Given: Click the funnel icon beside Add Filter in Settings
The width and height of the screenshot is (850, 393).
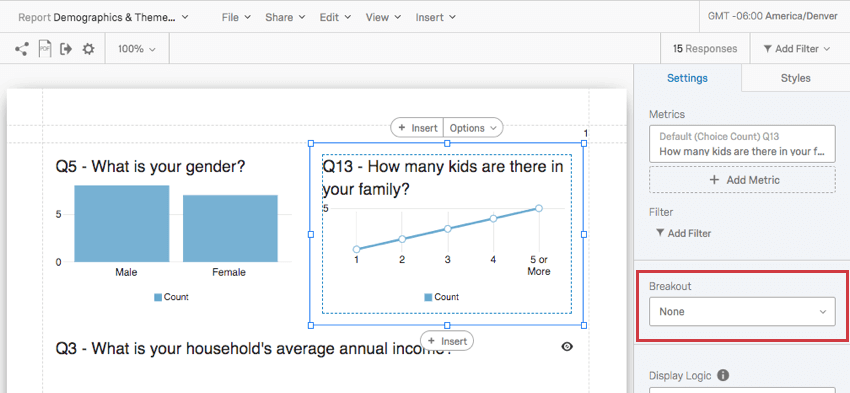Looking at the screenshot, I should (x=660, y=233).
